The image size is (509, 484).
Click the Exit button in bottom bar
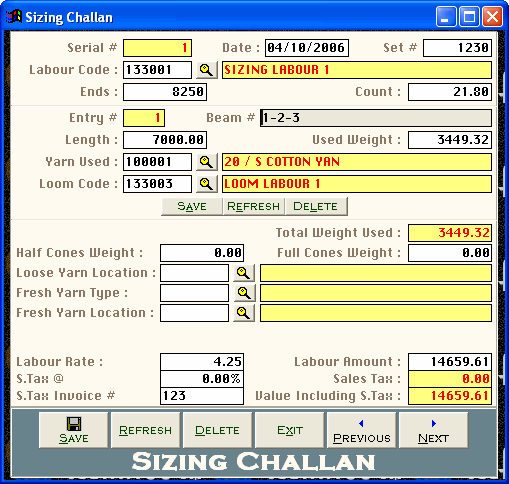point(290,430)
